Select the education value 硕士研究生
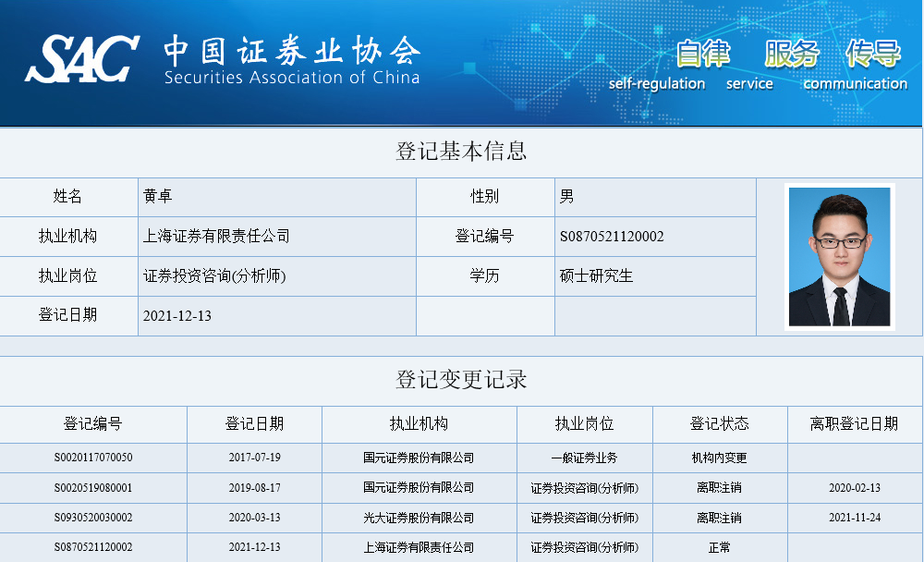 pos(596,275)
